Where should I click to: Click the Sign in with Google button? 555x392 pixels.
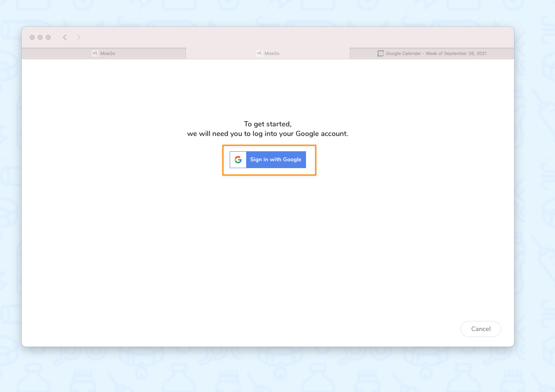click(268, 160)
